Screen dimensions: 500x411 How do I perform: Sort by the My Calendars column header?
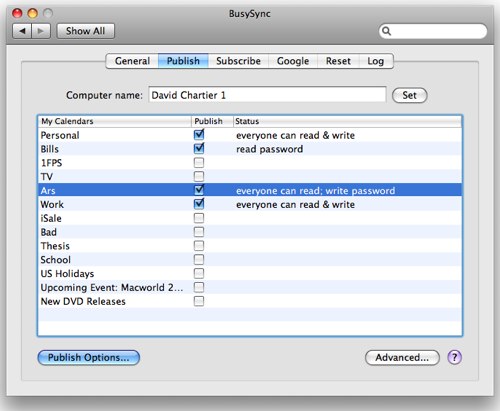click(x=115, y=121)
